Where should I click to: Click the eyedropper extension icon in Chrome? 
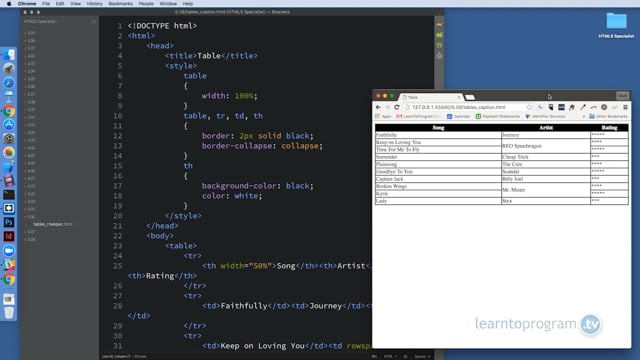(583, 107)
